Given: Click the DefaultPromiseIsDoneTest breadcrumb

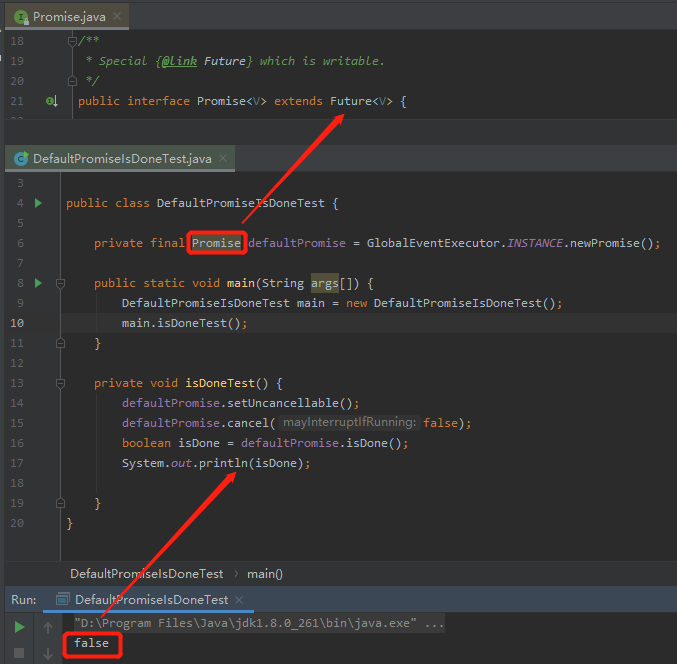Looking at the screenshot, I should [x=146, y=574].
